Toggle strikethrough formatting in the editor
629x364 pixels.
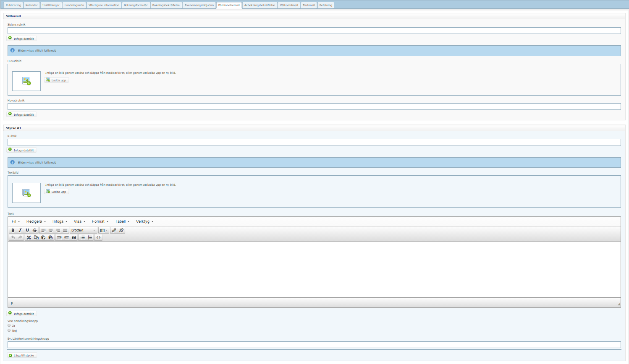tap(35, 230)
